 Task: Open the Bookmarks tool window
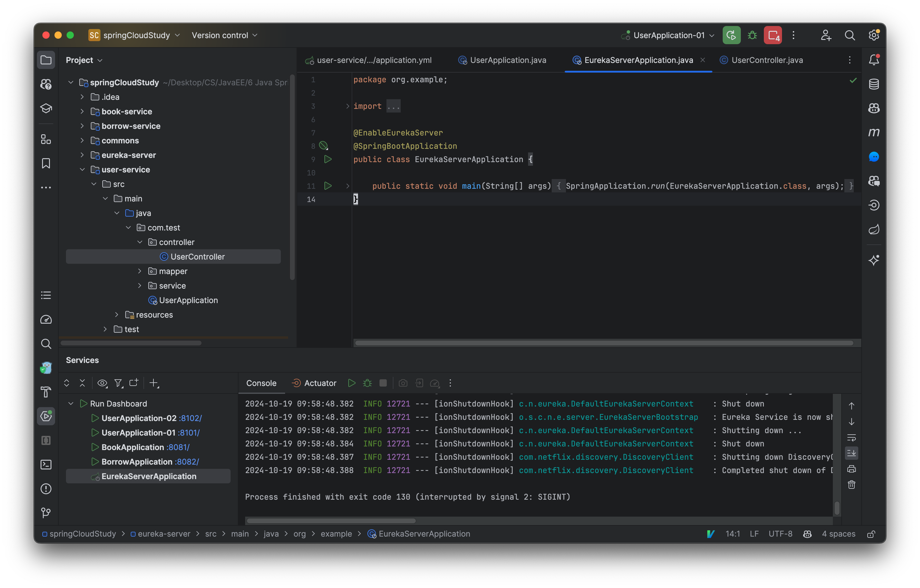46,163
